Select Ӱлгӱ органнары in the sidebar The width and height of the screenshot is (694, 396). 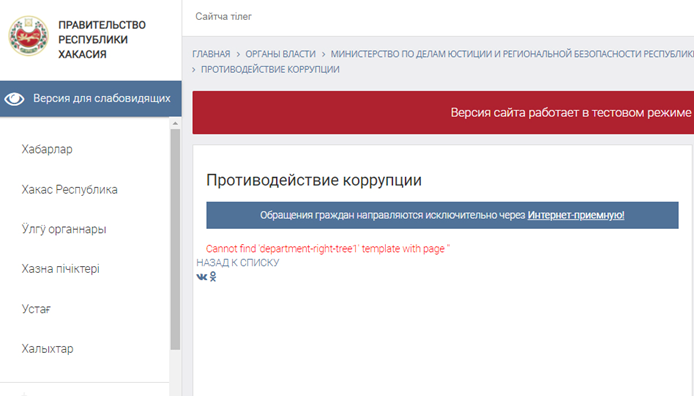tap(64, 229)
